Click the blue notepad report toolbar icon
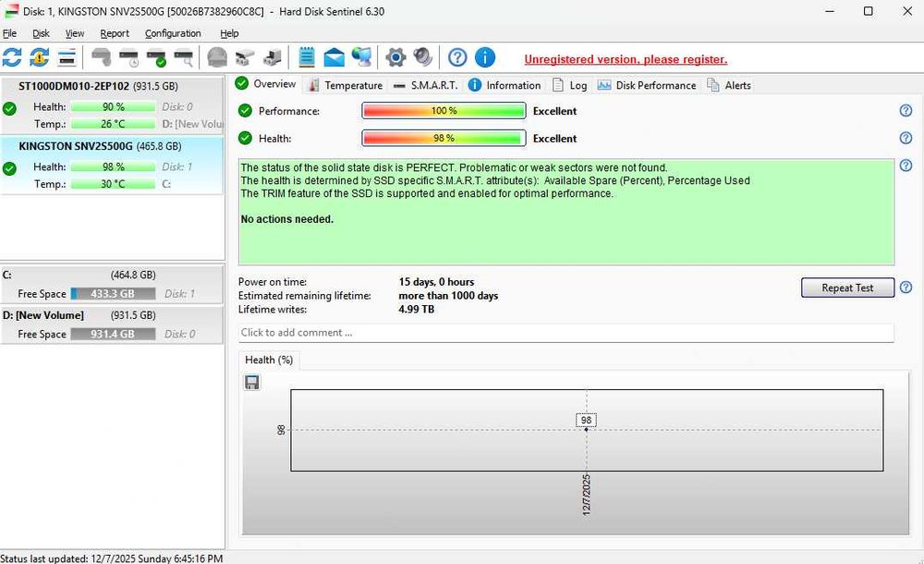The height and width of the screenshot is (564, 924). pos(307,57)
